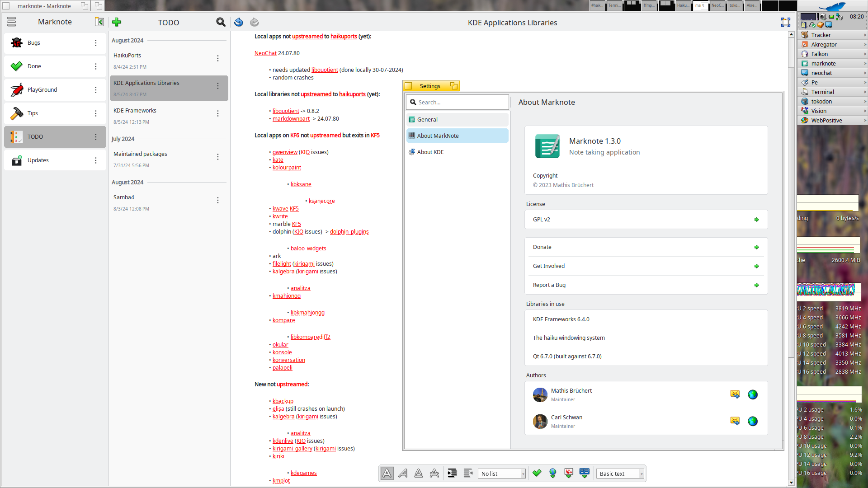Click KDE Frameworks 6.4.0 library entry
This screenshot has height=488, width=868.
click(x=646, y=319)
